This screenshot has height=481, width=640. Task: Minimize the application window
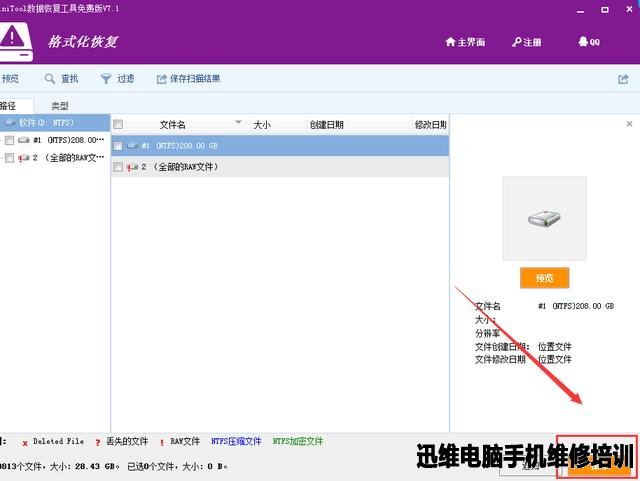pos(580,10)
